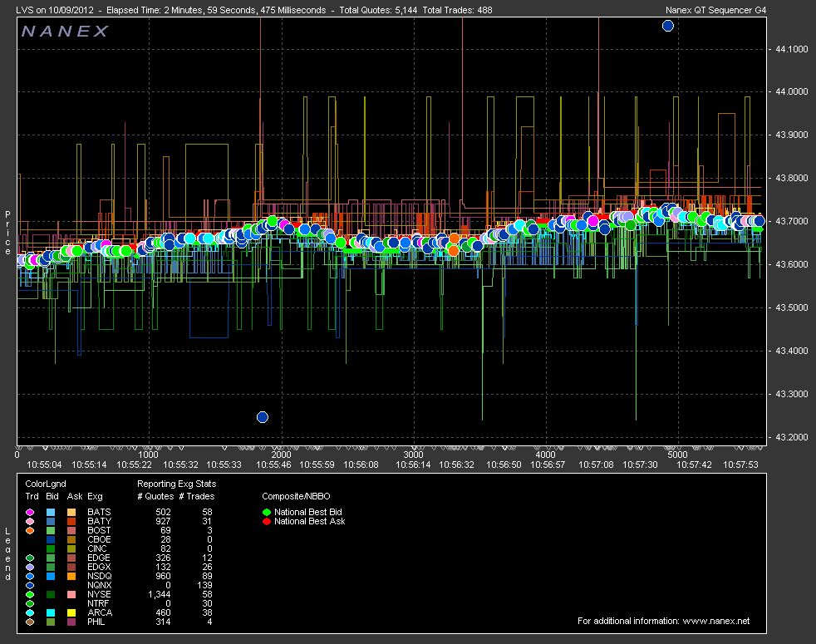816x644 pixels.
Task: Click the 10:55:04 time axis label
Action: pos(45,464)
